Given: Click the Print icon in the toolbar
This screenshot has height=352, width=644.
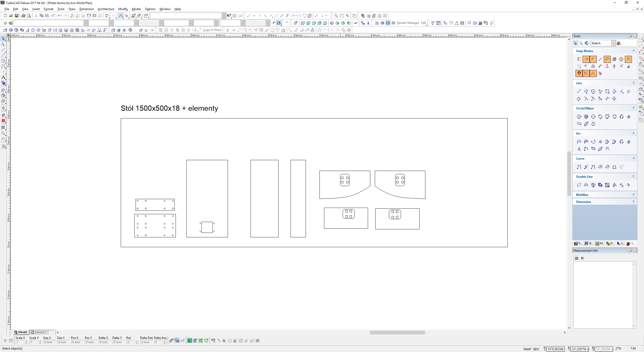Looking at the screenshot, I should coord(23,16).
